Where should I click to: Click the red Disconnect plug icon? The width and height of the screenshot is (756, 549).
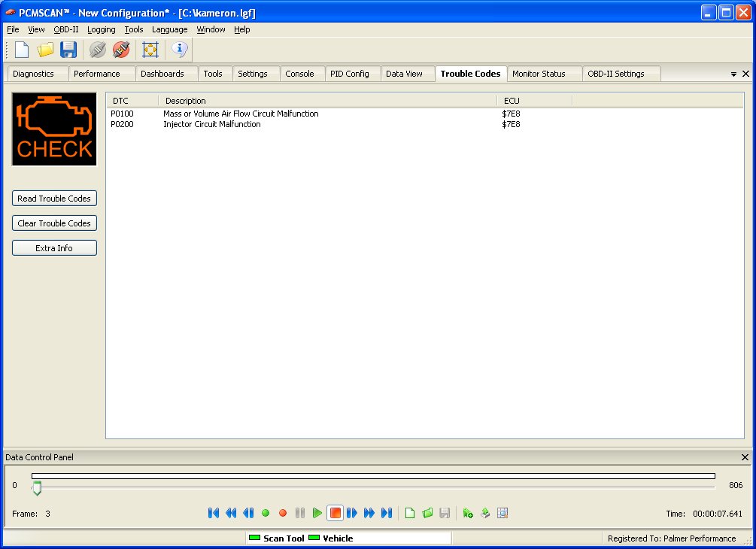[x=121, y=50]
